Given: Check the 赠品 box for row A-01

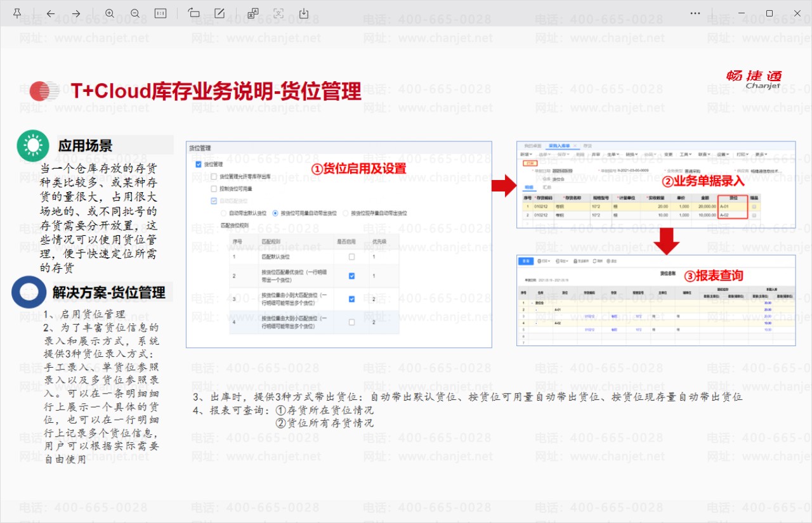Looking at the screenshot, I should tap(754, 207).
